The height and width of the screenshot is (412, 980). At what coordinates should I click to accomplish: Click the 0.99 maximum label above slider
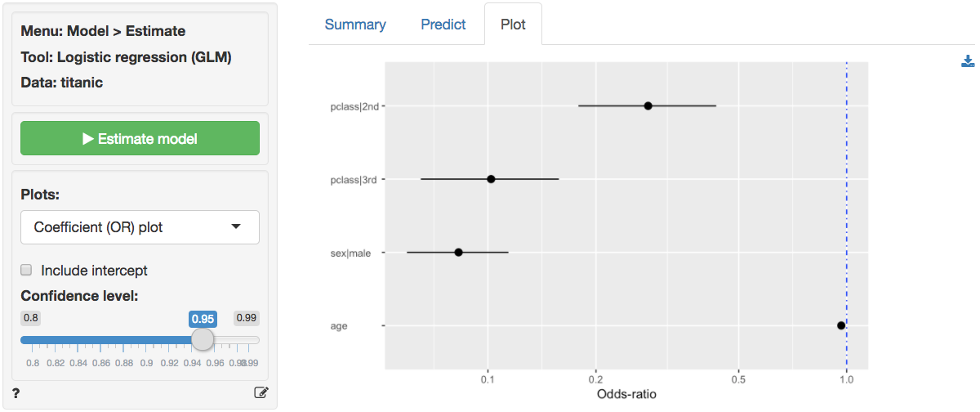(246, 318)
